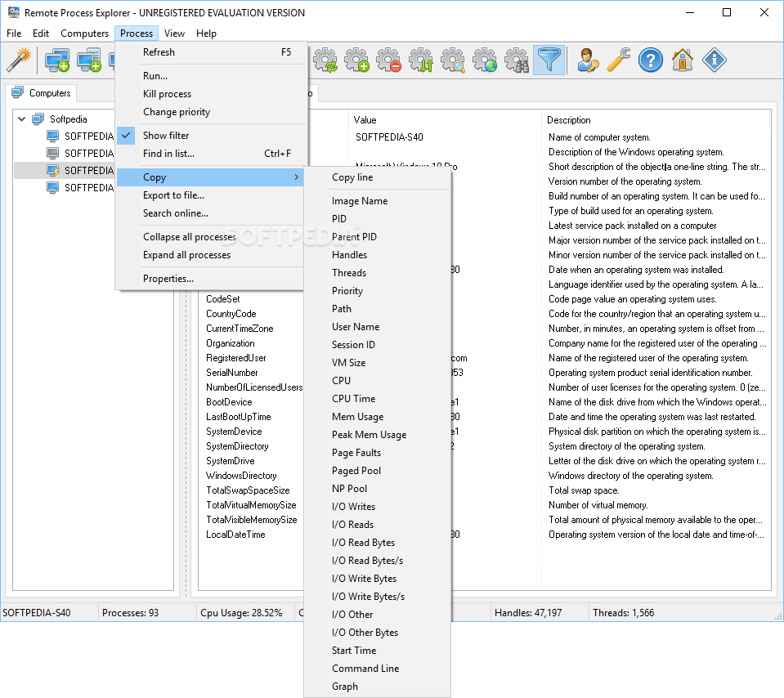Select the second SOFTPEDIA computer with gray monitor

point(80,153)
